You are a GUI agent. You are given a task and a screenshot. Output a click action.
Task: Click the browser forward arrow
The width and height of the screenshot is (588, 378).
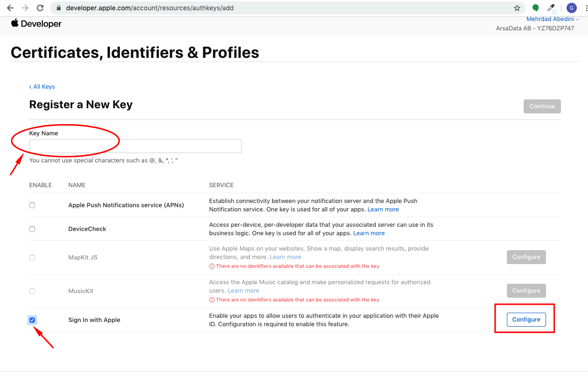pos(25,8)
